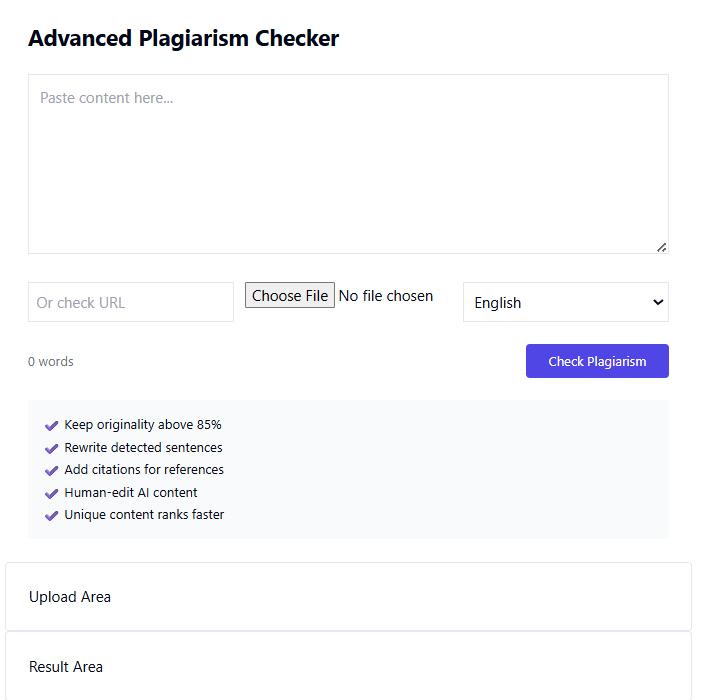Click the "0 words" counter text
702x700 pixels.
51,362
